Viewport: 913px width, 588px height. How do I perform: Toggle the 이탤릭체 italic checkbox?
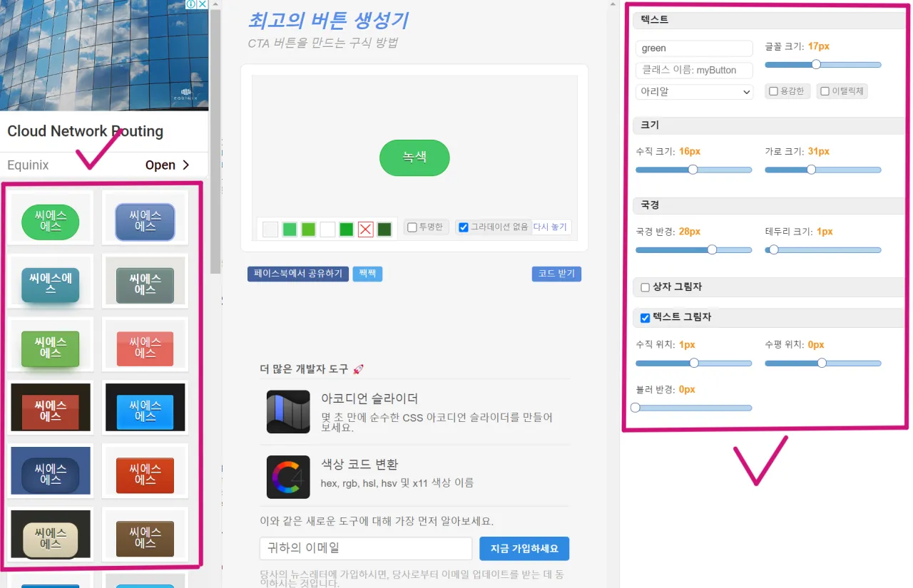point(825,91)
